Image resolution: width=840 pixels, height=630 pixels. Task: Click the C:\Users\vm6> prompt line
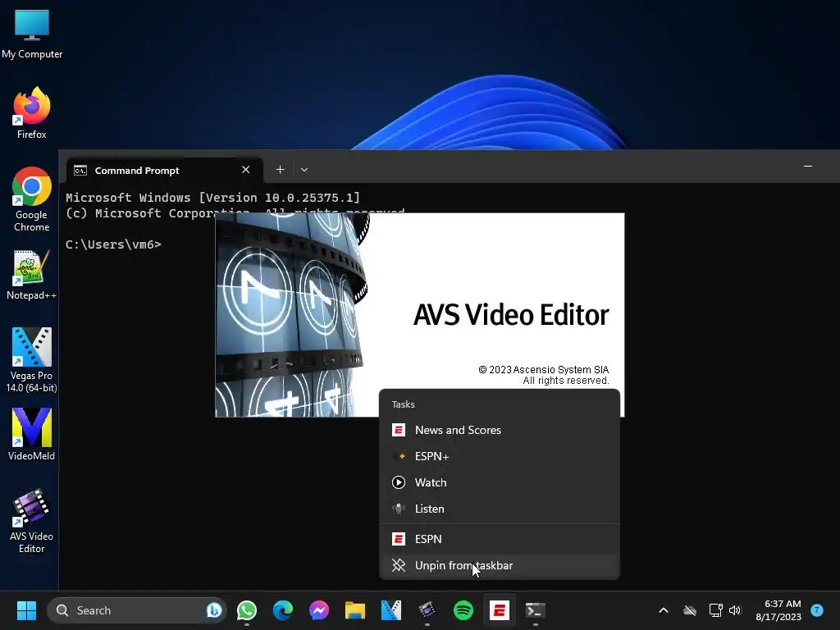pos(113,244)
